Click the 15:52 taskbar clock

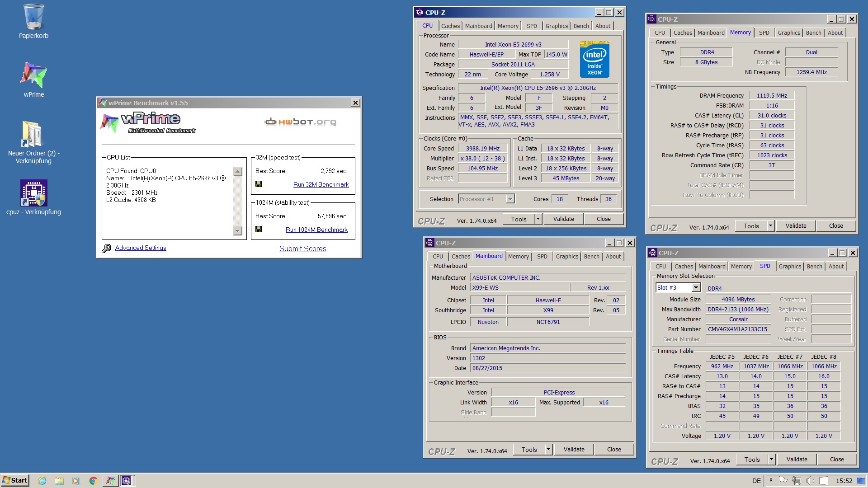844,481
